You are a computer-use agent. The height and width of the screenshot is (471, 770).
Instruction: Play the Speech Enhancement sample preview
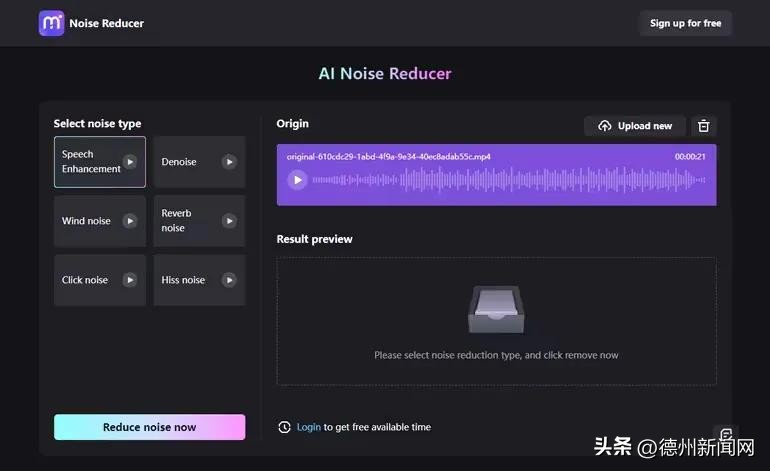pyautogui.click(x=130, y=162)
